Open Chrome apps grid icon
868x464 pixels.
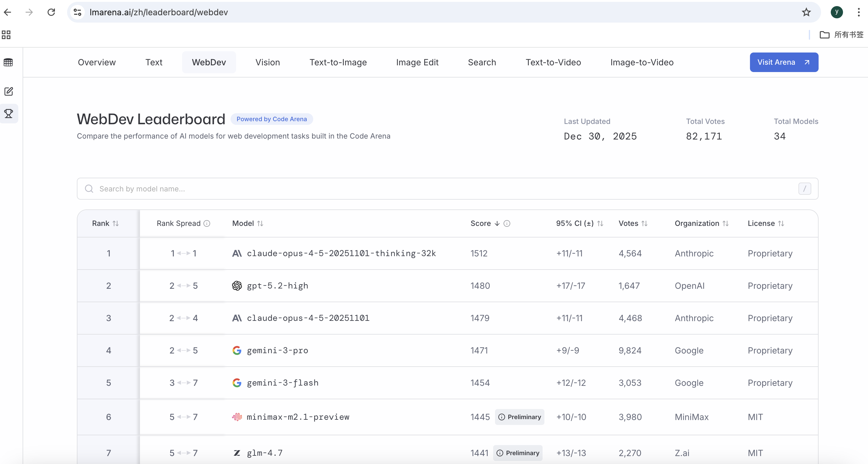[x=6, y=35]
